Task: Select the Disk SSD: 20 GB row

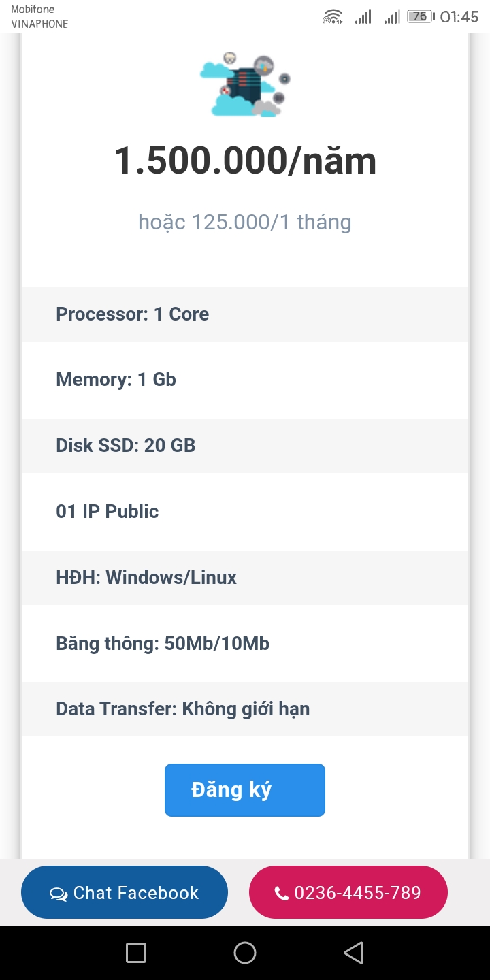Action: point(245,446)
